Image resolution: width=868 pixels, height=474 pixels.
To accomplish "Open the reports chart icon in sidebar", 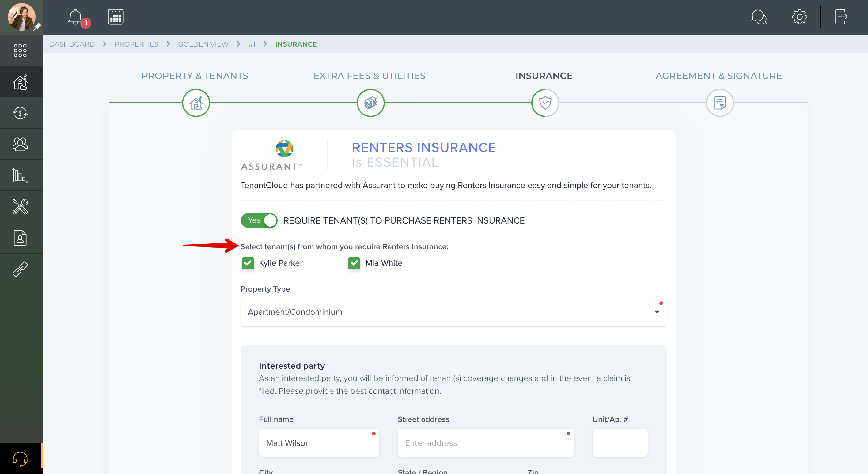I will point(20,175).
